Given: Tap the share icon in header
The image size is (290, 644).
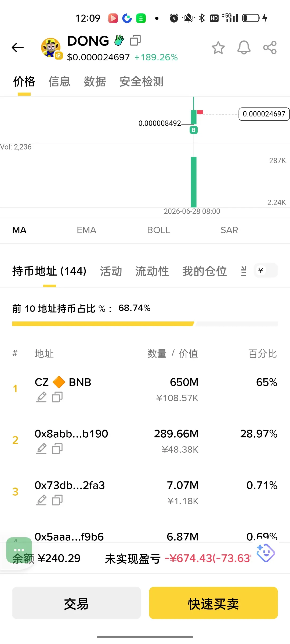Looking at the screenshot, I should click(270, 47).
